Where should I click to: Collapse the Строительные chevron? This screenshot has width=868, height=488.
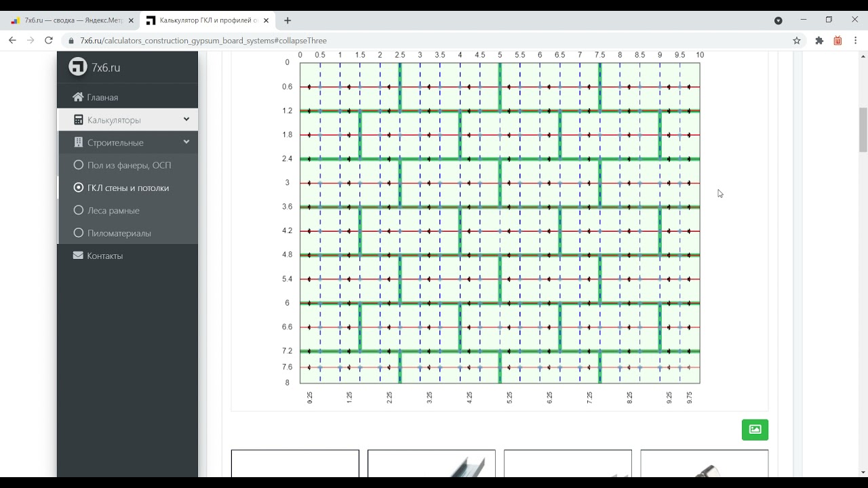pos(186,142)
